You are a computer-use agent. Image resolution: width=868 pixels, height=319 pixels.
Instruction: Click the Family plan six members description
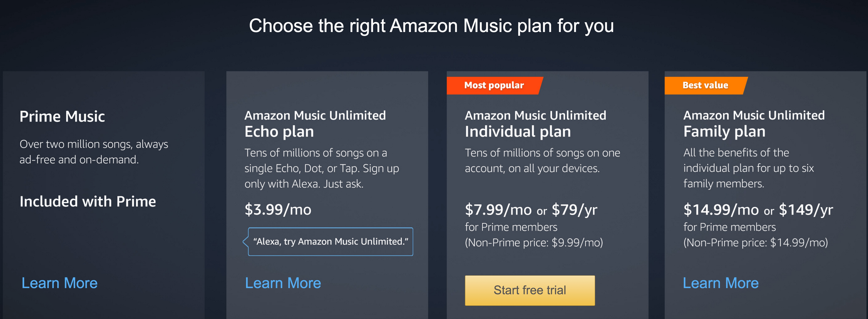coord(749,168)
